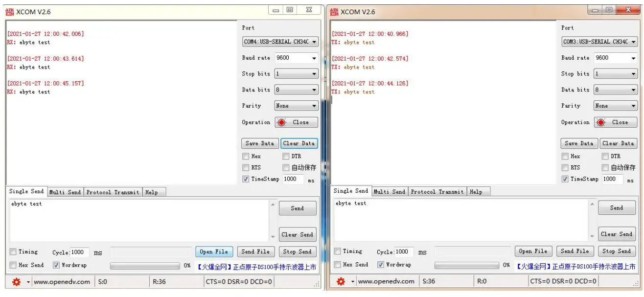Click file send progress bar in left window
Screen dimensions: 644x297
(x=145, y=266)
